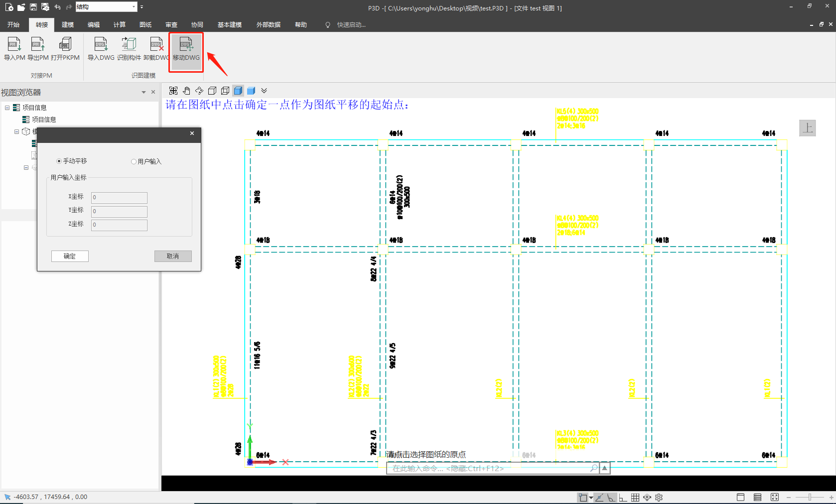This screenshot has width=836, height=504.
Task: Open PKPM with 打开PKPM icon
Action: pos(65,45)
